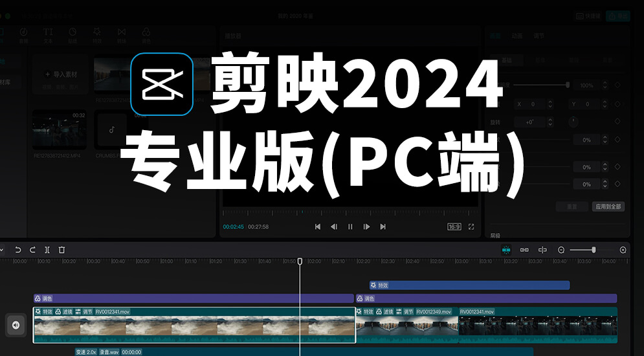The height and width of the screenshot is (356, 644).
Task: Select the first purple 调色 clip
Action: click(x=194, y=298)
